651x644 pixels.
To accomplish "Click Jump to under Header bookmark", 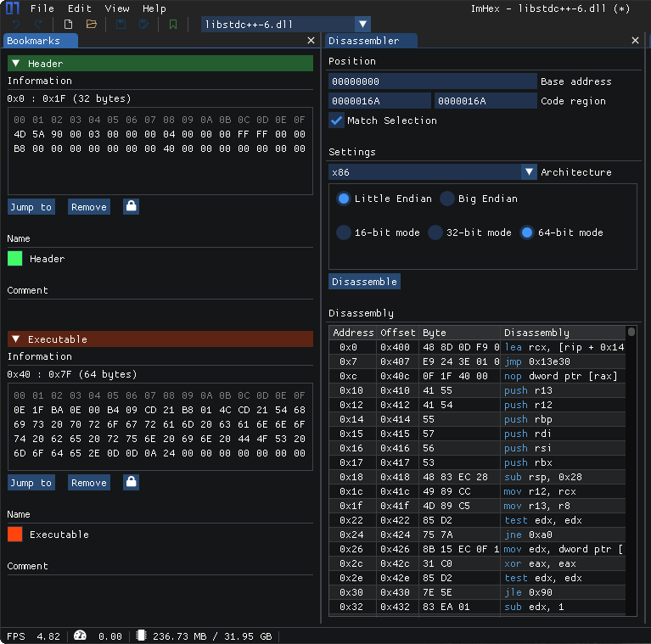I will click(31, 207).
